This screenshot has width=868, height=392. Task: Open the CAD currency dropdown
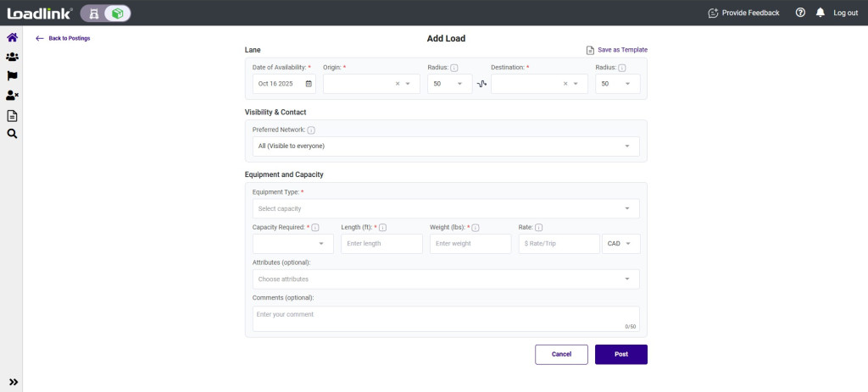(620, 244)
